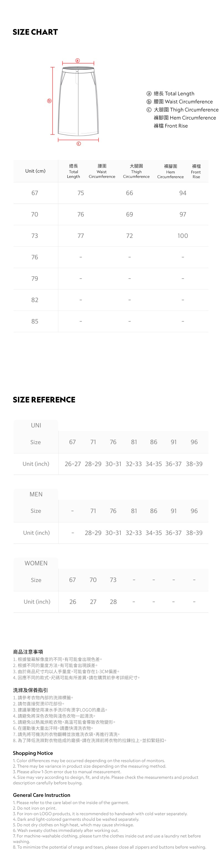Click the Hem Circumference column header

coord(171,171)
